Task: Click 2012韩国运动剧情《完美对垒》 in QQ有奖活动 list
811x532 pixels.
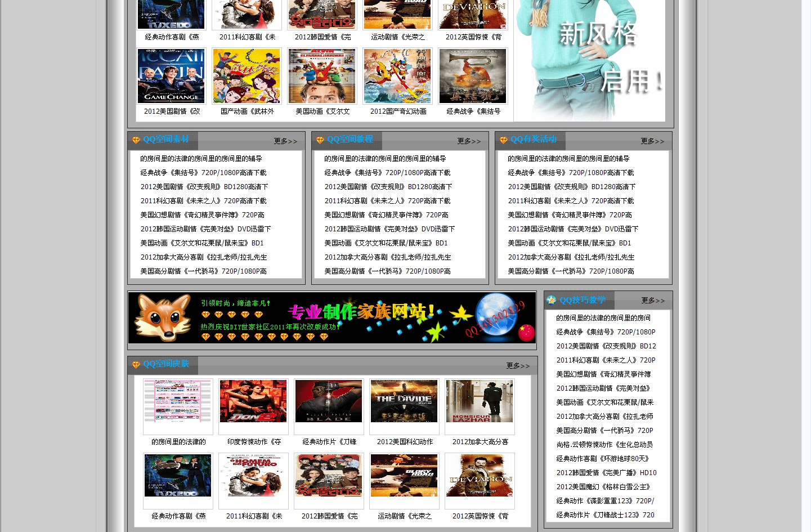Action: (x=573, y=229)
